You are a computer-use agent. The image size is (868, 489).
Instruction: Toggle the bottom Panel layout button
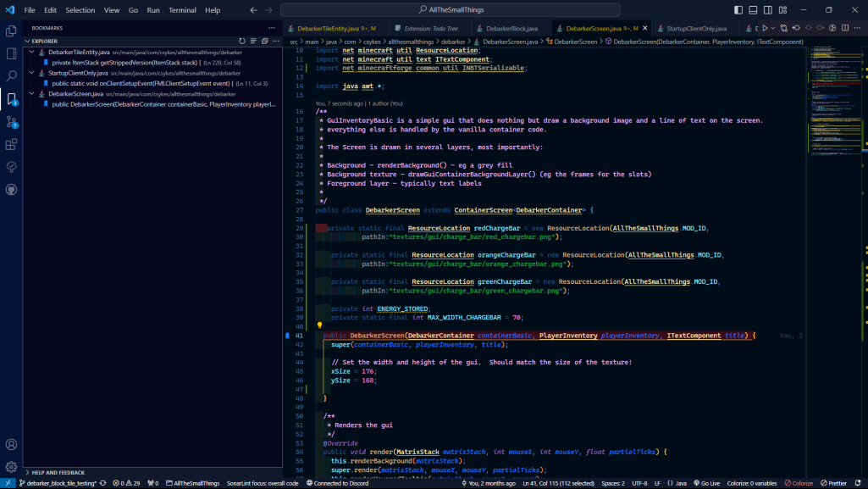coord(753,10)
